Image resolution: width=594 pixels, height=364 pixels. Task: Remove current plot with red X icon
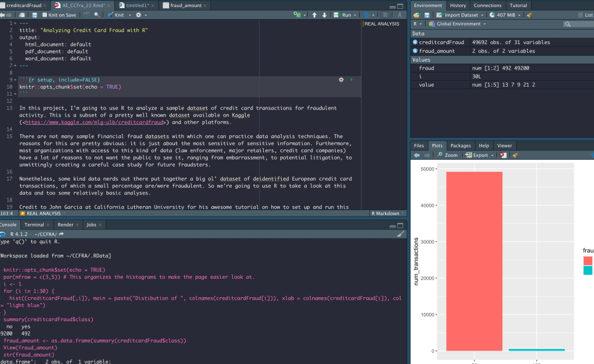pyautogui.click(x=503, y=155)
